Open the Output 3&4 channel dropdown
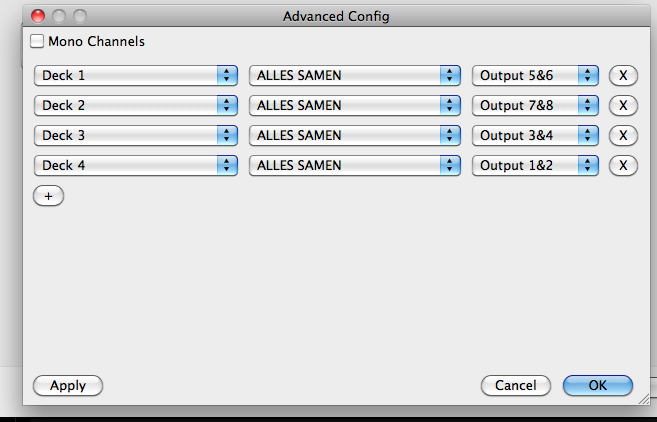 click(535, 135)
